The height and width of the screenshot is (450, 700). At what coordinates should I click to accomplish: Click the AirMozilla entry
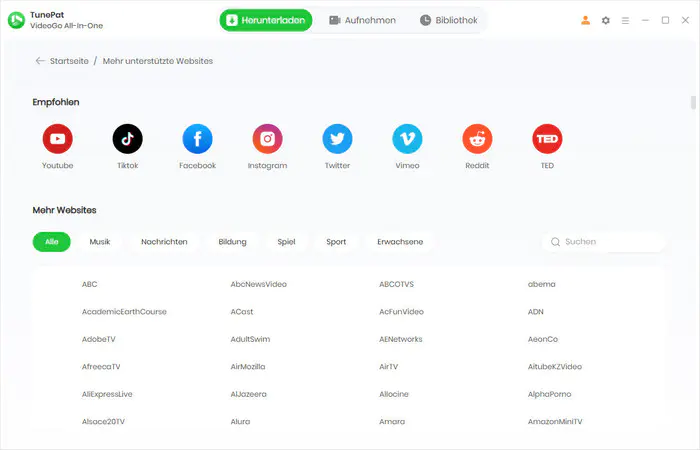click(248, 367)
